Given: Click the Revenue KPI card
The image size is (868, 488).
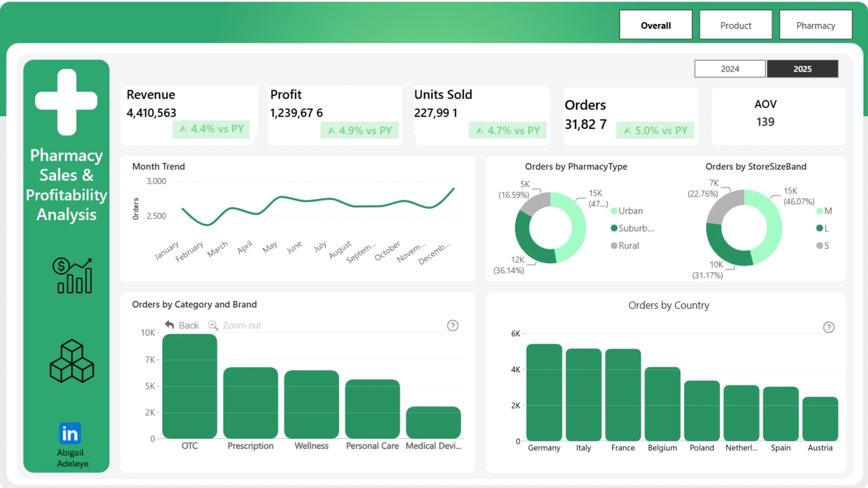Looking at the screenshot, I should tap(189, 115).
